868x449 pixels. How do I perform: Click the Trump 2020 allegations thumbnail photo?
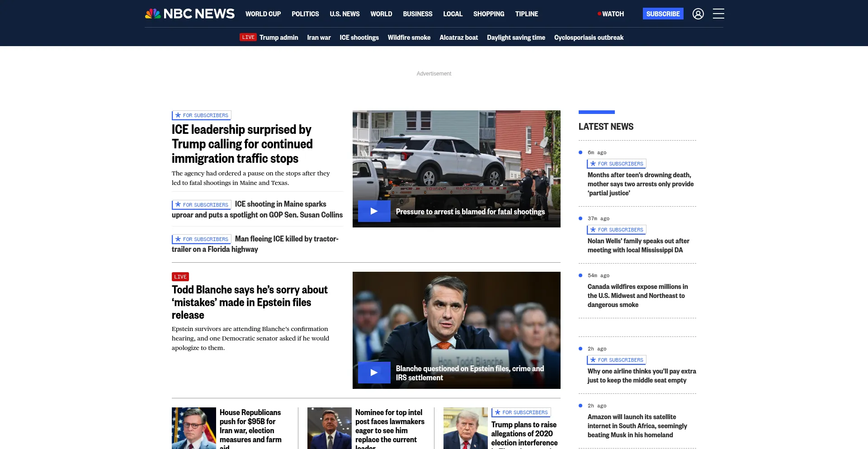pos(465,428)
